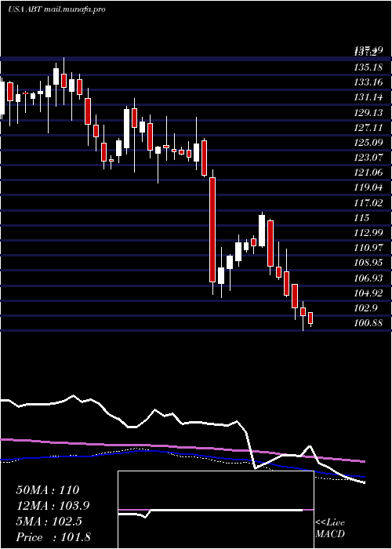Click the '50MA : 110' reading
Viewport: 392px width, 549px height.
click(x=48, y=490)
